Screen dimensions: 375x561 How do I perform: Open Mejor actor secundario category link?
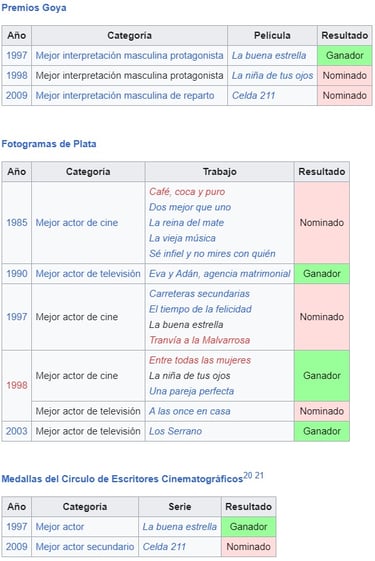[x=85, y=547]
